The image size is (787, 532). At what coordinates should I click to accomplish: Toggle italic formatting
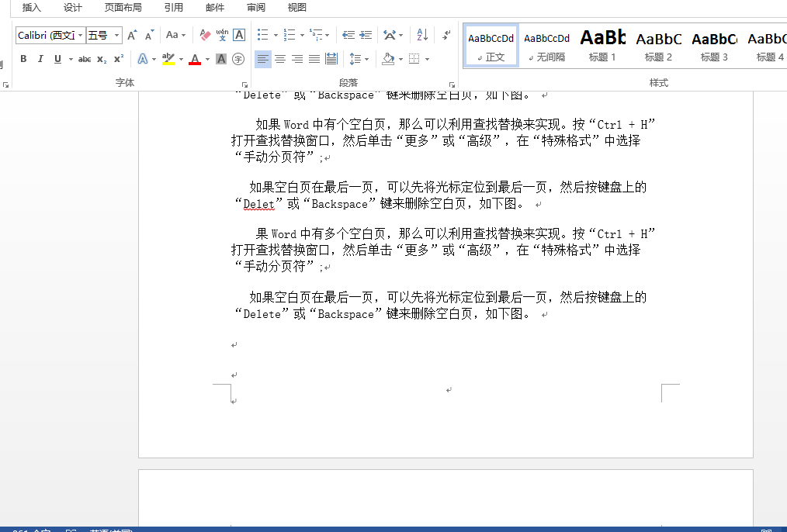click(40, 59)
